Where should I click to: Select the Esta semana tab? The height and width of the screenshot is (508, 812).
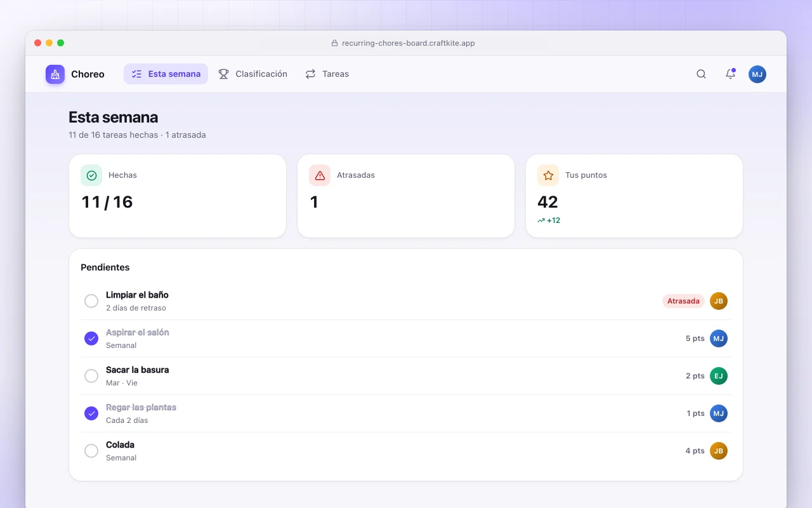166,74
